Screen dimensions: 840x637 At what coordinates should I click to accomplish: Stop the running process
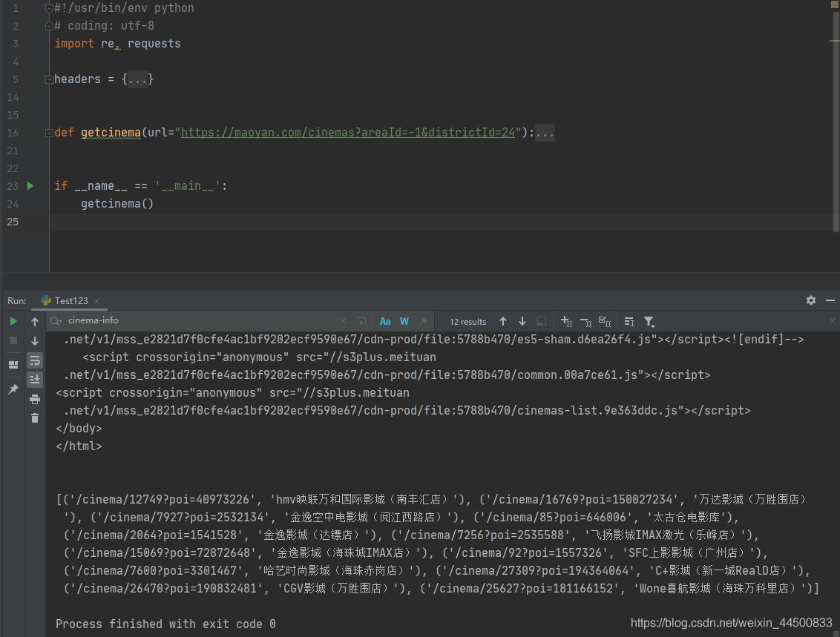13,340
